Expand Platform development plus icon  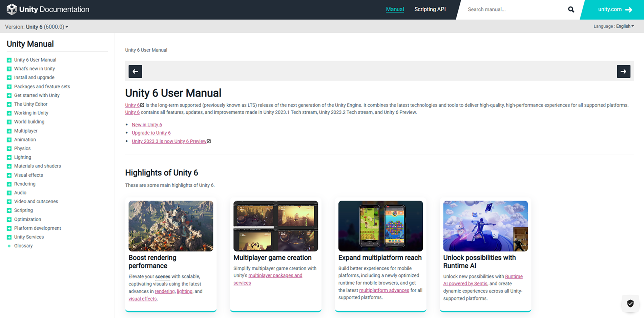tap(9, 228)
